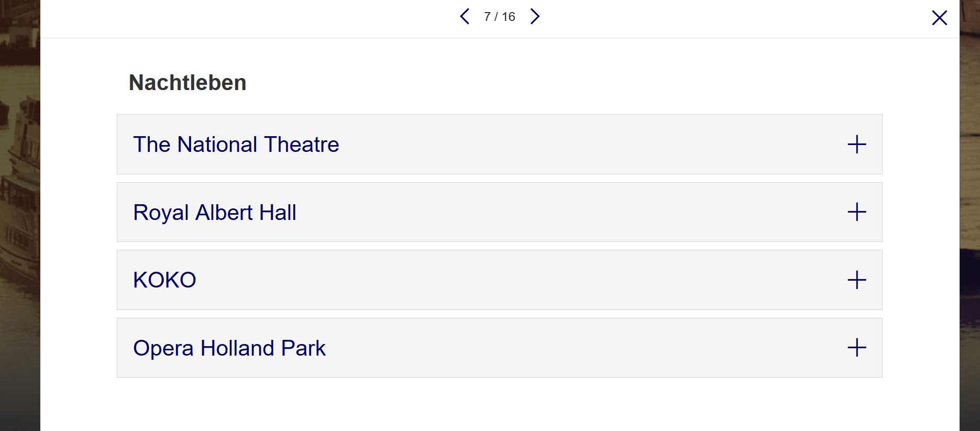Advance to the next slide arrow
980x431 pixels.
pos(534,17)
